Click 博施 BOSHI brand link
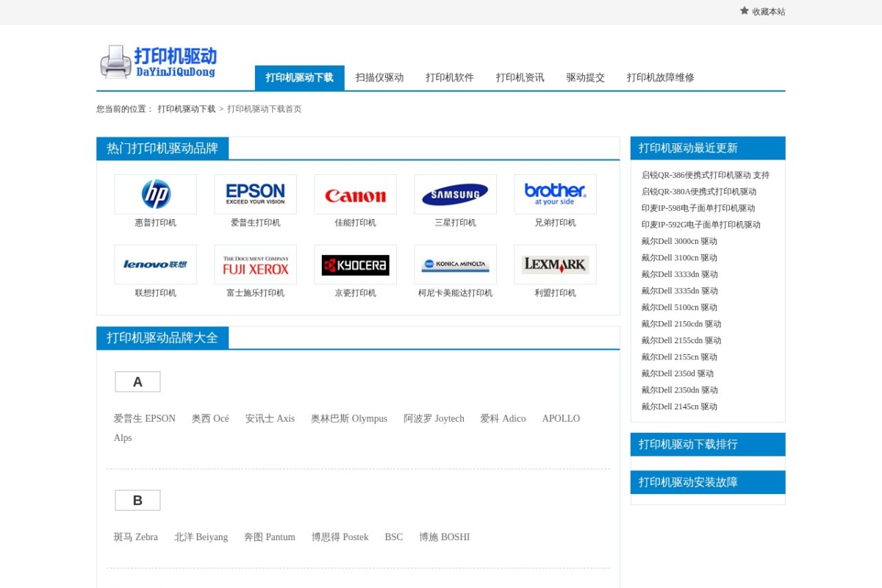This screenshot has width=882, height=588. tap(445, 537)
